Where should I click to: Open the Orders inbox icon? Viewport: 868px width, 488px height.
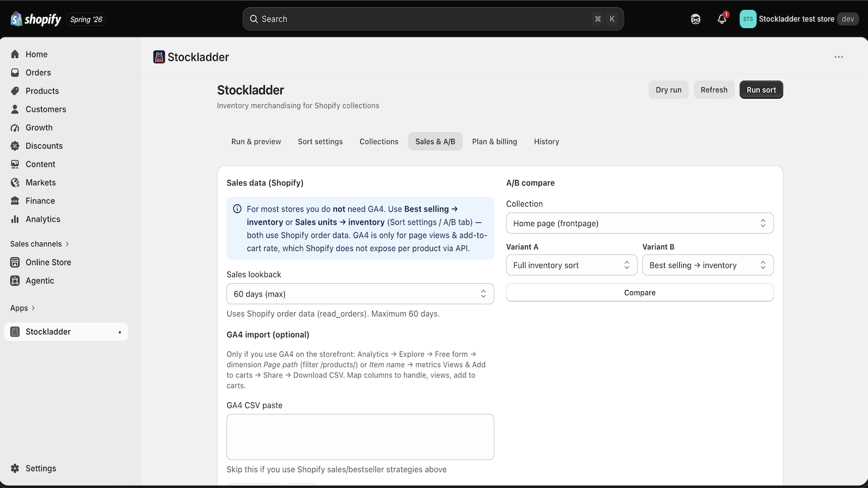pyautogui.click(x=15, y=73)
